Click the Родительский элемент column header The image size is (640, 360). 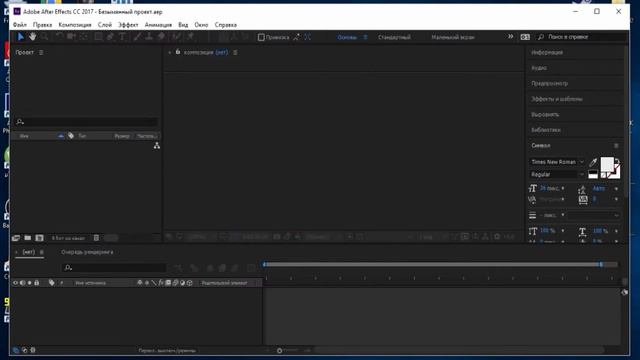[224, 283]
